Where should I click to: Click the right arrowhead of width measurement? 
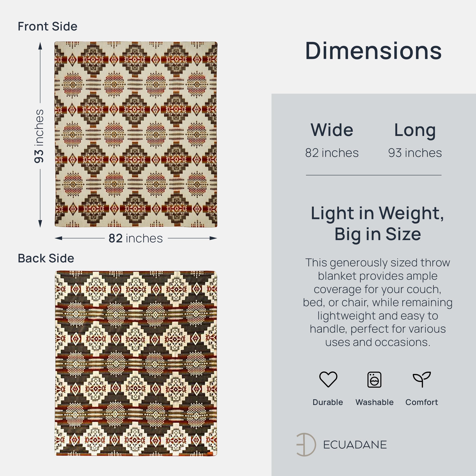click(213, 238)
